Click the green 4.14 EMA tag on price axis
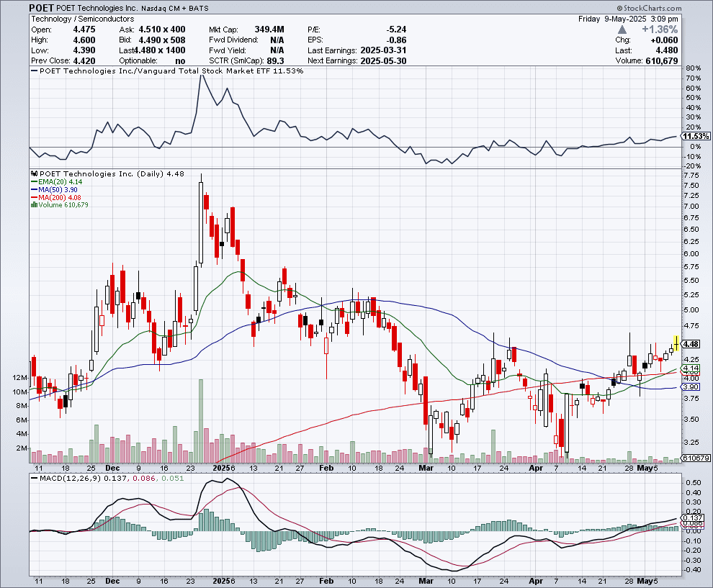 pyautogui.click(x=691, y=368)
